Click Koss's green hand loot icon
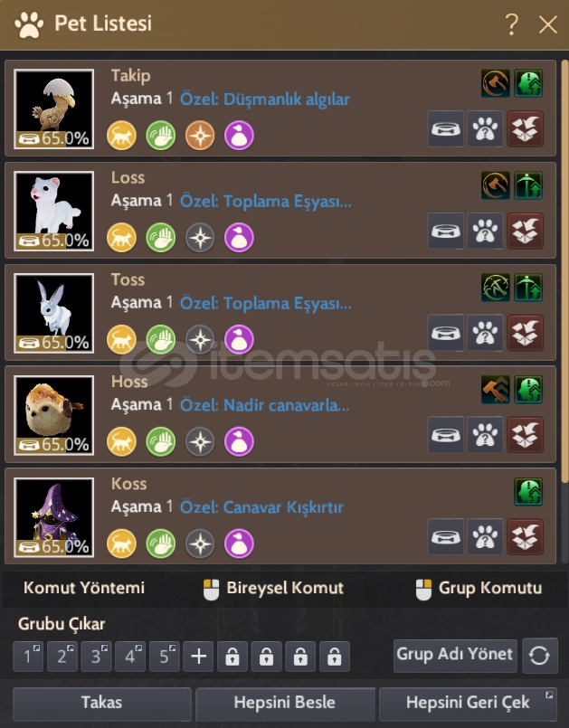This screenshot has width=569, height=728. coord(161,544)
